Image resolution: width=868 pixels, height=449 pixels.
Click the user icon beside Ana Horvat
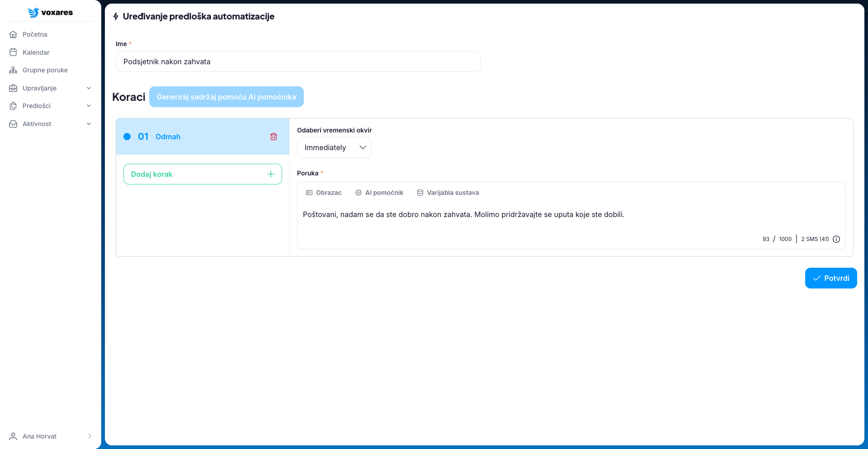coord(13,436)
